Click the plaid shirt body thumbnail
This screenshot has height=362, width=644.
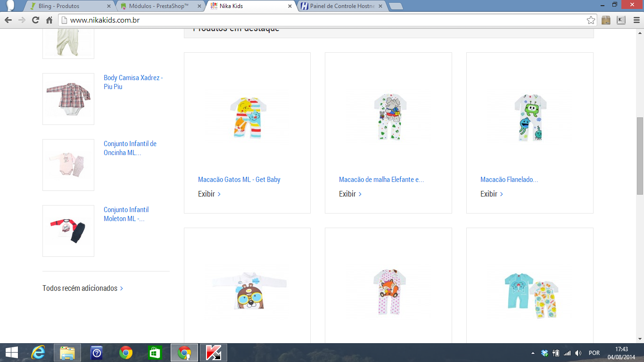(x=68, y=99)
